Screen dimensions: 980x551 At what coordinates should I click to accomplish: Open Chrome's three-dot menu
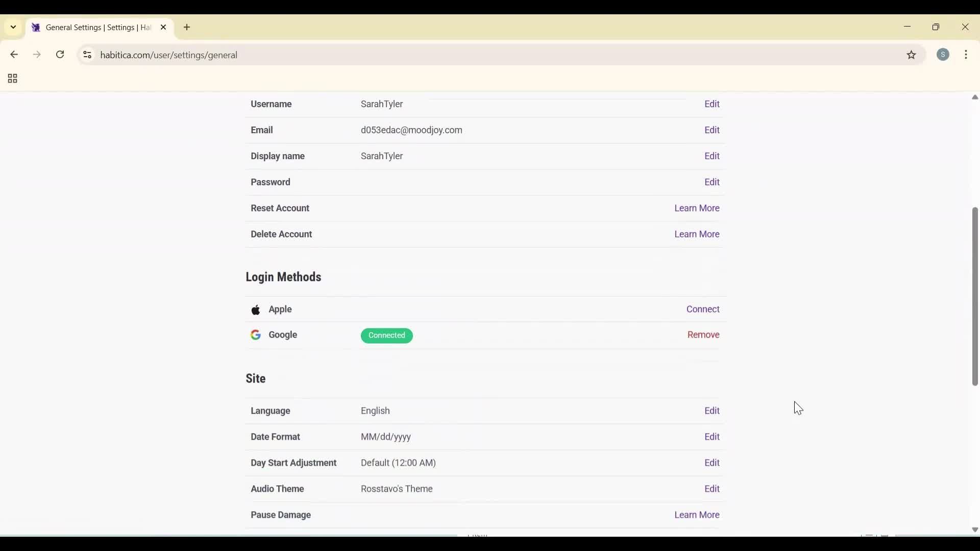pos(967,55)
